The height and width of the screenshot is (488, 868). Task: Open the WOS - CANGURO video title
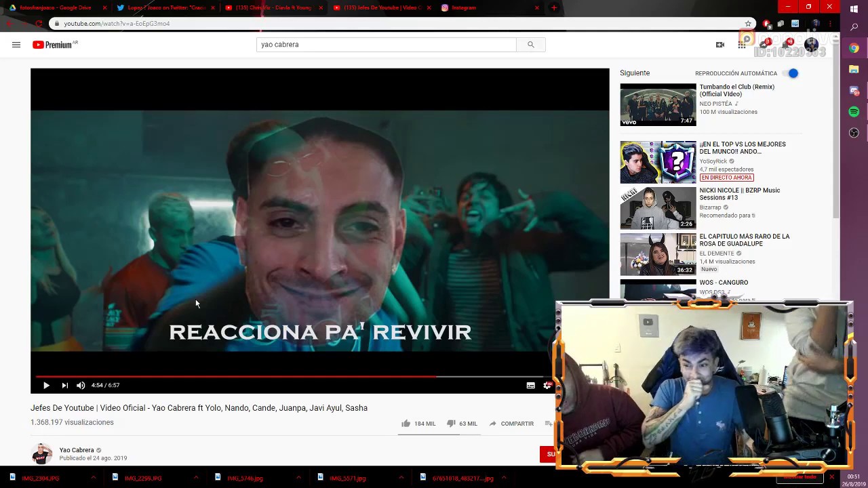(x=724, y=283)
